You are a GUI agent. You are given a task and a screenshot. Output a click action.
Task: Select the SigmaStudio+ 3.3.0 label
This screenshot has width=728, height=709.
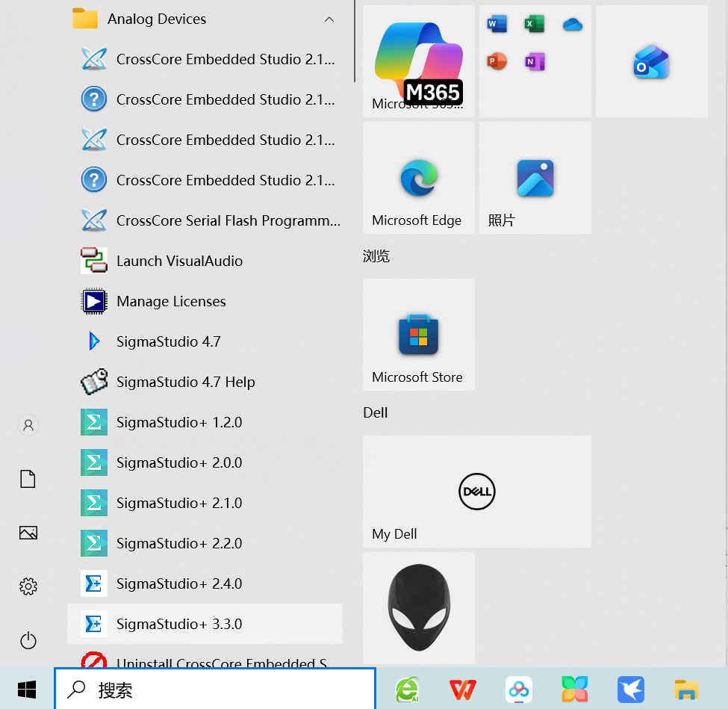tap(179, 624)
